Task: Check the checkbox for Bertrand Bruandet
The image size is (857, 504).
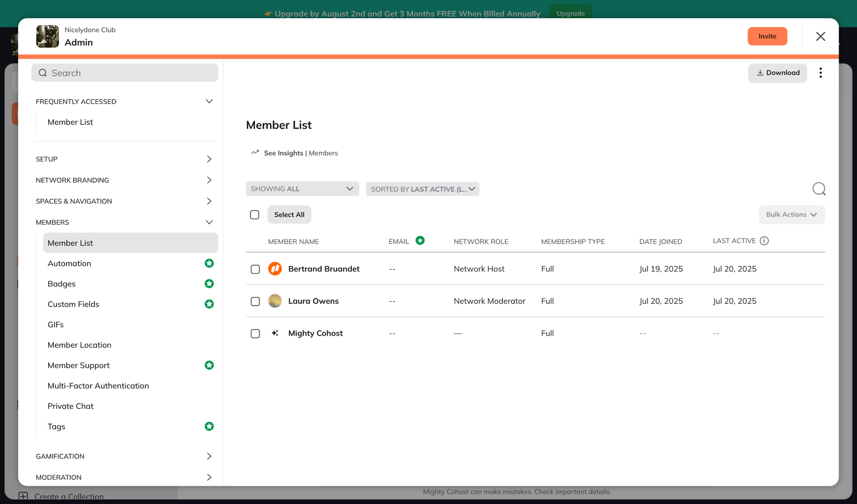Action: (255, 269)
